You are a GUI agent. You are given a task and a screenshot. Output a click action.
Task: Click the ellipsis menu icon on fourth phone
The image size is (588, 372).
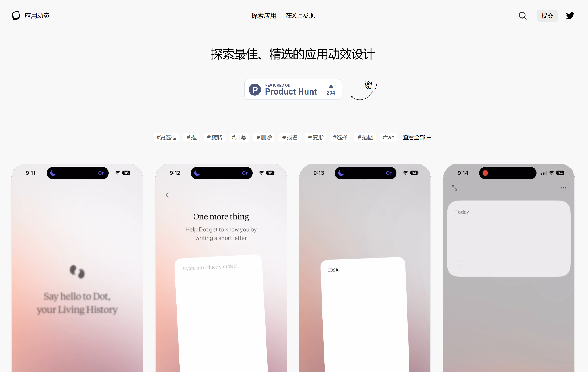pos(563,187)
